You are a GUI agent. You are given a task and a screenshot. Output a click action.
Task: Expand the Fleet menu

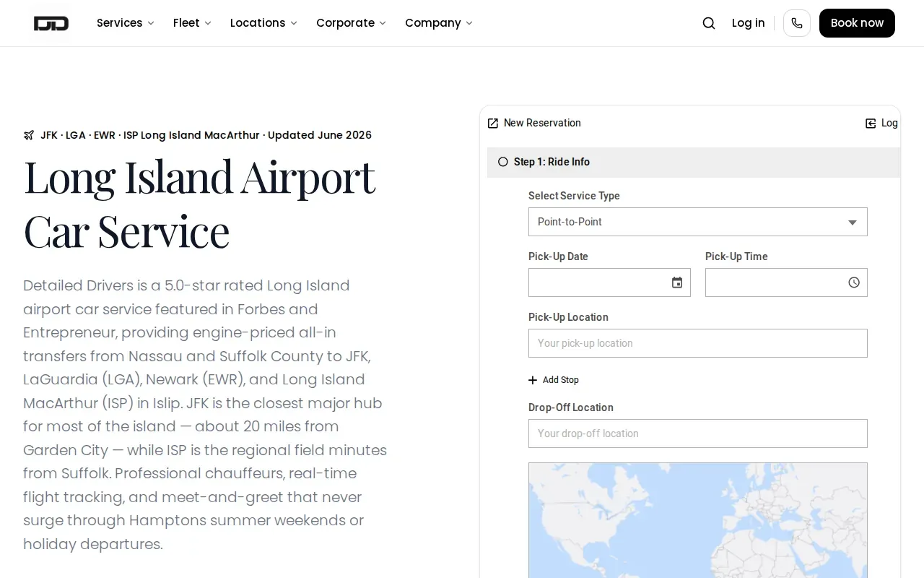(192, 23)
